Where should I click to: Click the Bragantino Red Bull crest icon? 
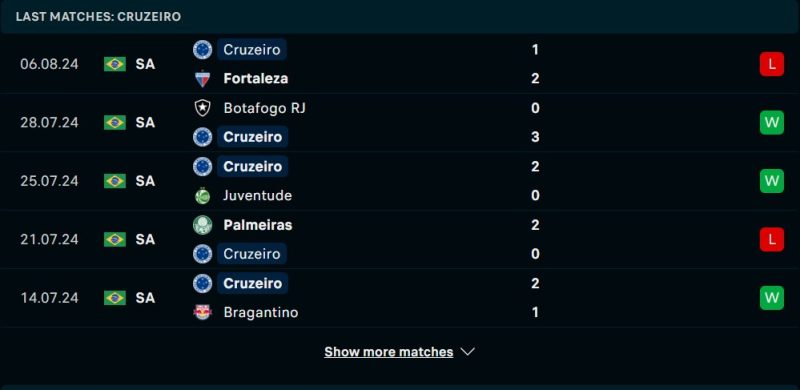203,312
